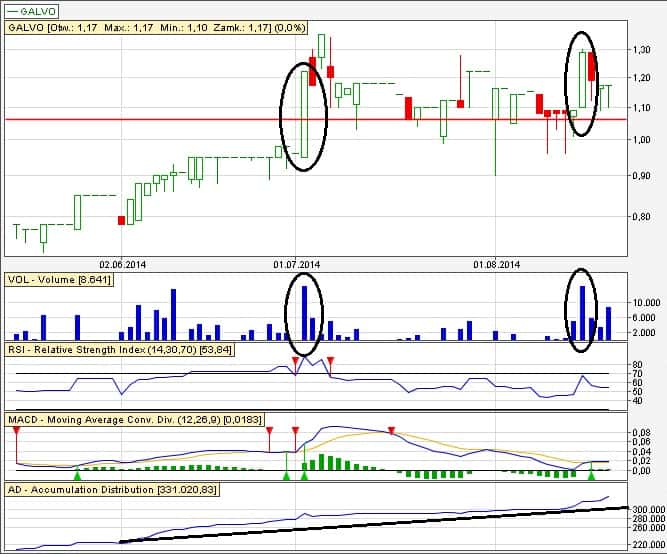667x557 pixels.
Task: Click the 01.07.2014 date label
Action: tap(297, 264)
